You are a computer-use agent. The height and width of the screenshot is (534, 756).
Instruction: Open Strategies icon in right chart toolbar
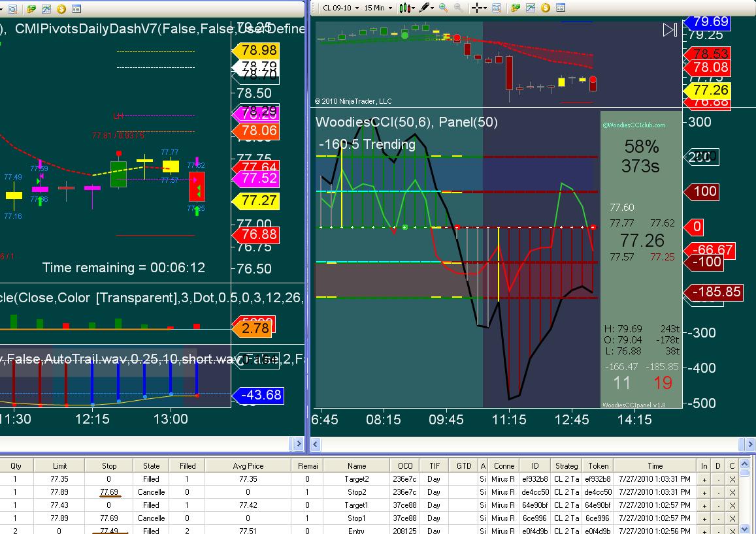coord(516,8)
